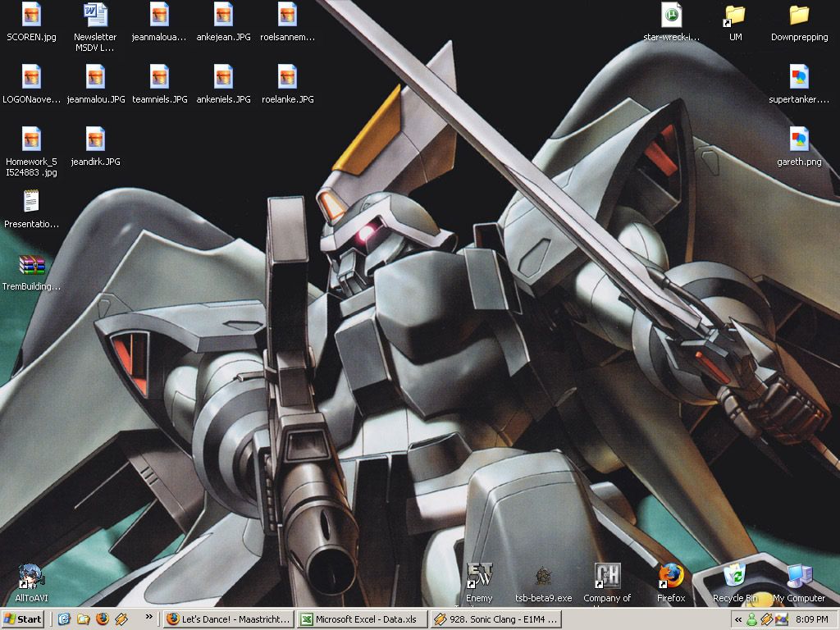Select ankeniels.JPG on the desktop

[223, 84]
